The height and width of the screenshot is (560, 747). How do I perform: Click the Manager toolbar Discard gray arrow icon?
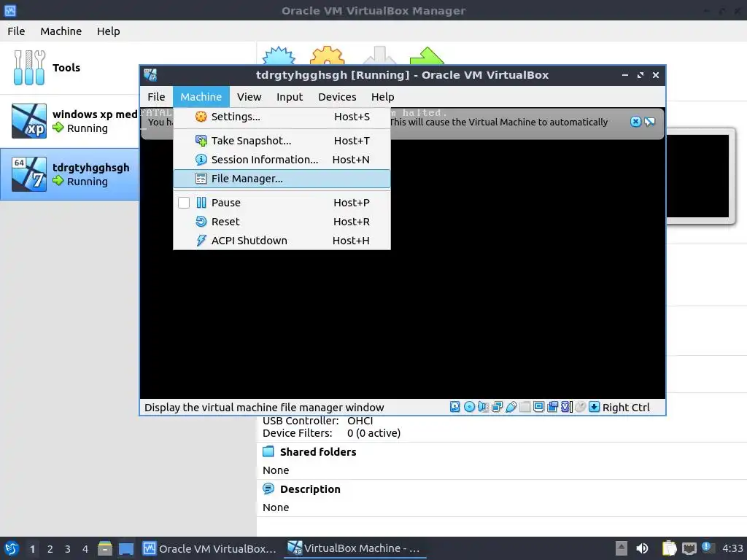[x=379, y=55]
